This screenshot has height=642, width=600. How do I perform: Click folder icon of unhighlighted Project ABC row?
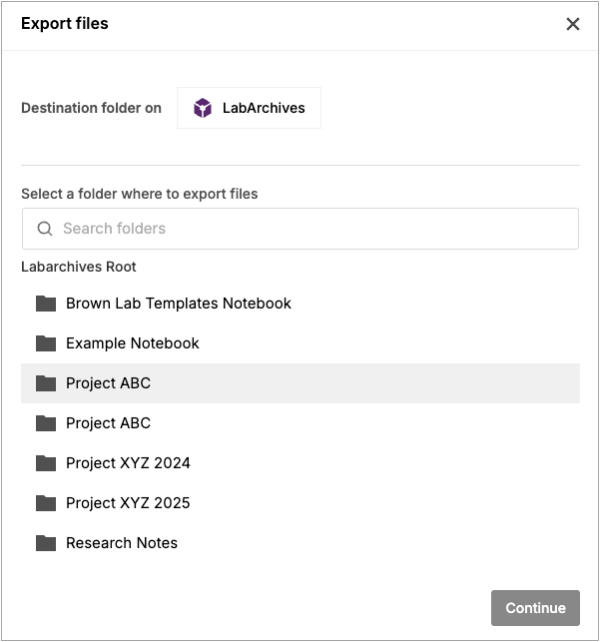46,423
